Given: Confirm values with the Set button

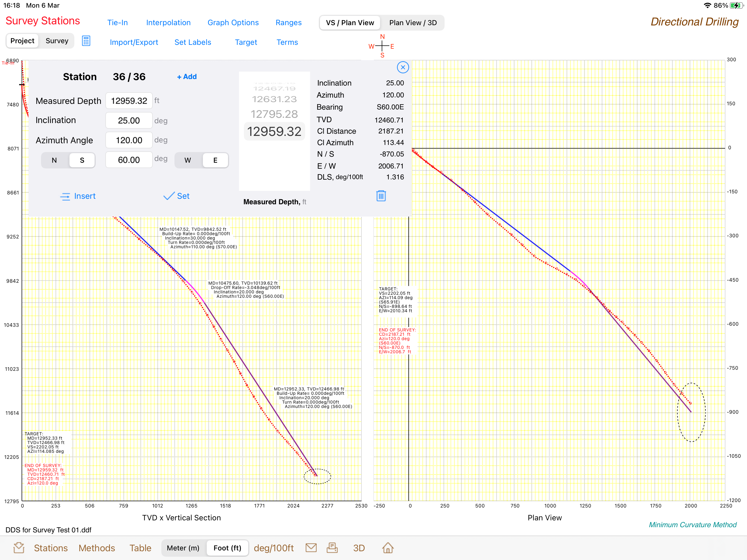Looking at the screenshot, I should tap(176, 196).
